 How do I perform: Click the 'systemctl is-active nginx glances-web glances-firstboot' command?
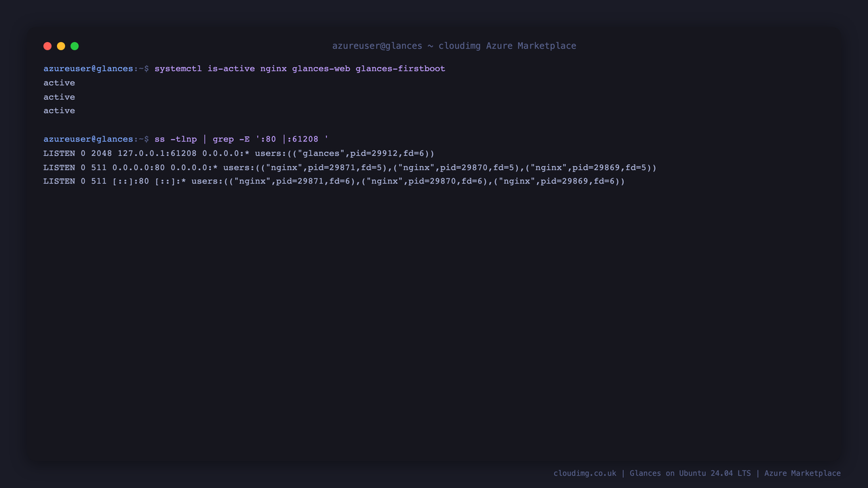pyautogui.click(x=300, y=68)
